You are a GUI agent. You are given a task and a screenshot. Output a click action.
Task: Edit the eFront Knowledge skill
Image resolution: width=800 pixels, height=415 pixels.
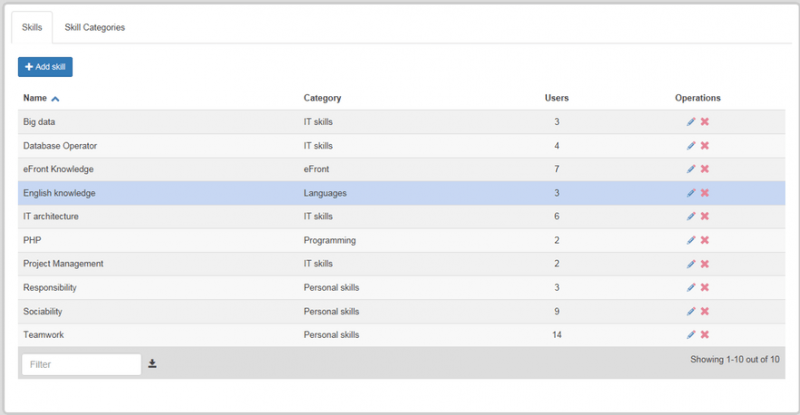(691, 169)
